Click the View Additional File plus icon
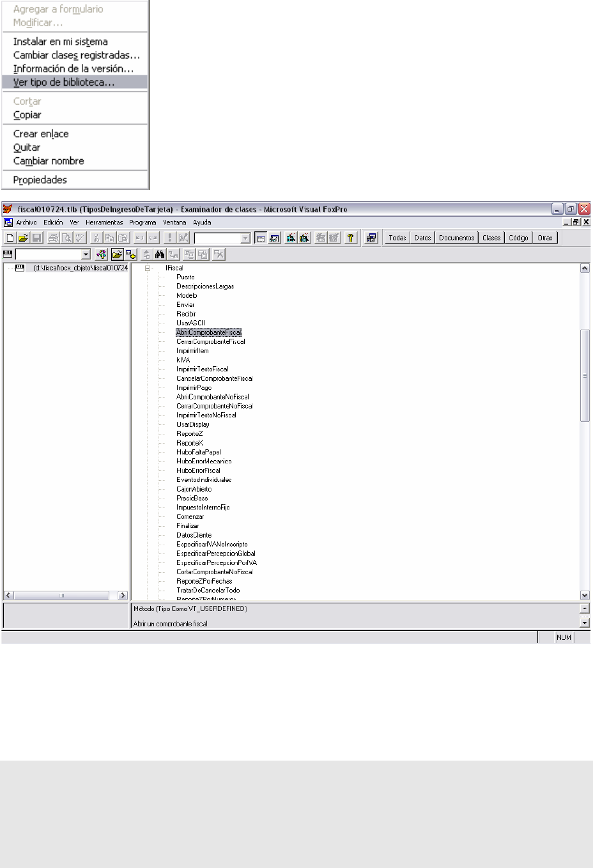 pyautogui.click(x=130, y=254)
